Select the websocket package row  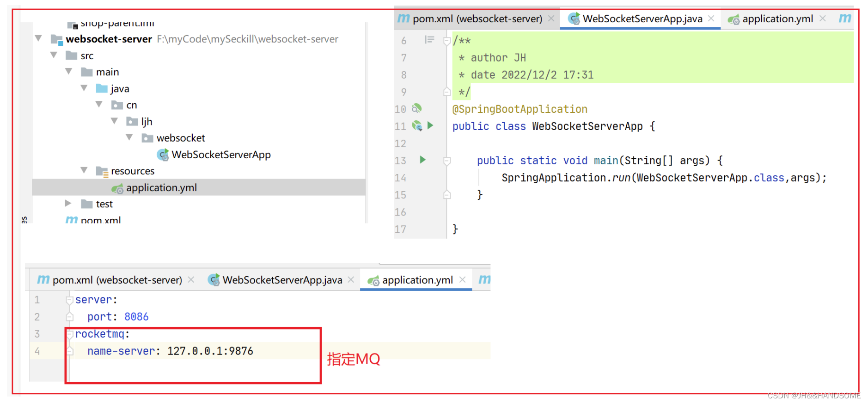click(181, 138)
